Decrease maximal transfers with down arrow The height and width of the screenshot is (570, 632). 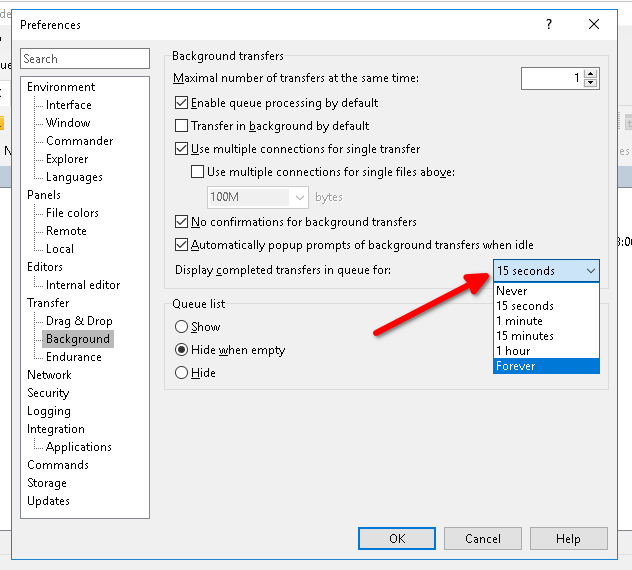tap(591, 83)
